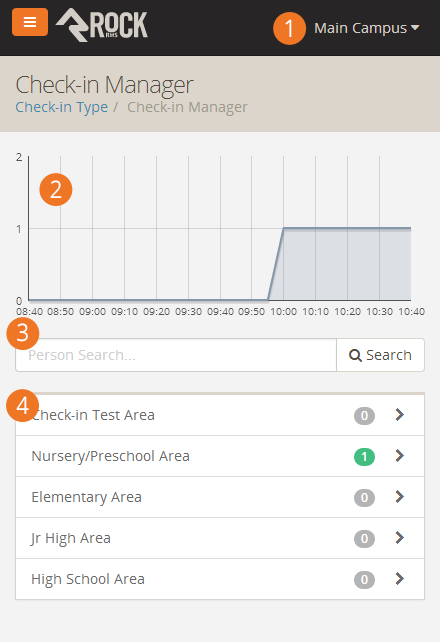Click green count badge for Nursery/Preschool Area
The width and height of the screenshot is (440, 642).
coord(364,457)
